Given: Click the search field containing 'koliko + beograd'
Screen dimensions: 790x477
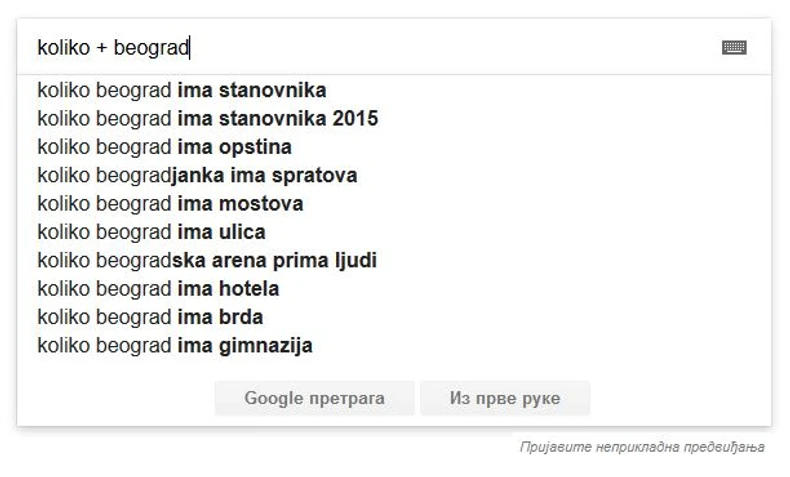Looking at the screenshot, I should (x=400, y=47).
